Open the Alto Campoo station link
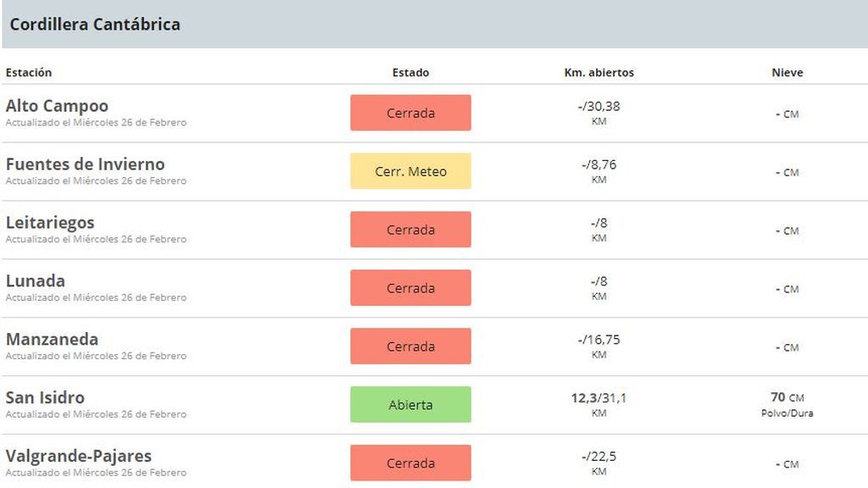This screenshot has height=488, width=868. (x=57, y=106)
